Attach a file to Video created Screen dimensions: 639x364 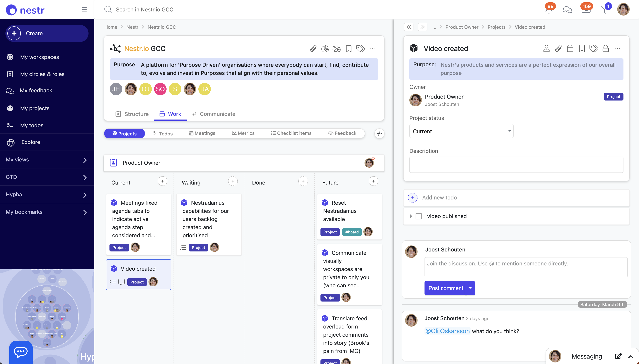coord(558,48)
